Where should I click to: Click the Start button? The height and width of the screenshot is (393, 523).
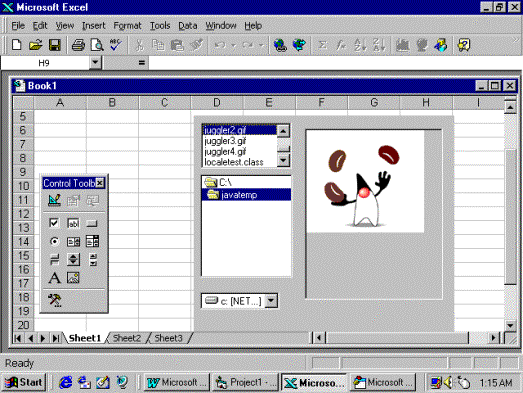click(24, 382)
